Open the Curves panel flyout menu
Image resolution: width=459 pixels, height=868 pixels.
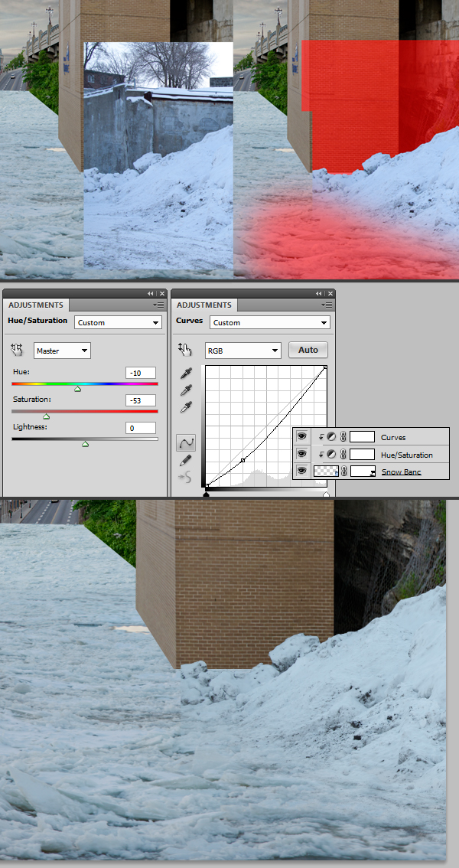point(327,305)
